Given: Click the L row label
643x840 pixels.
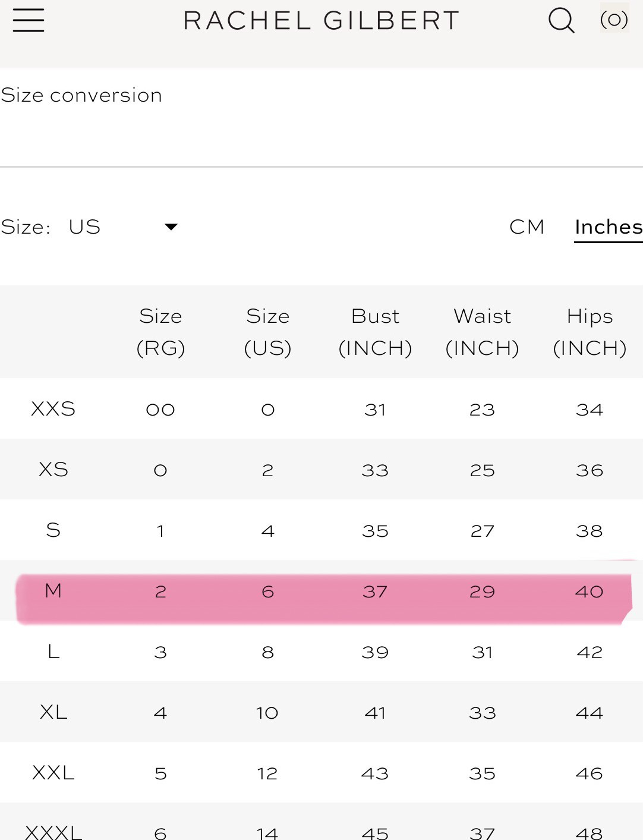Looking at the screenshot, I should (53, 652).
